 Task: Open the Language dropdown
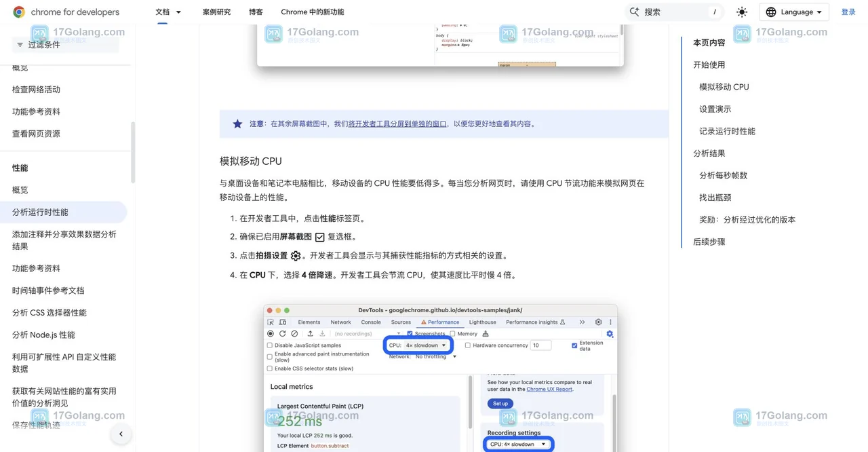point(794,12)
